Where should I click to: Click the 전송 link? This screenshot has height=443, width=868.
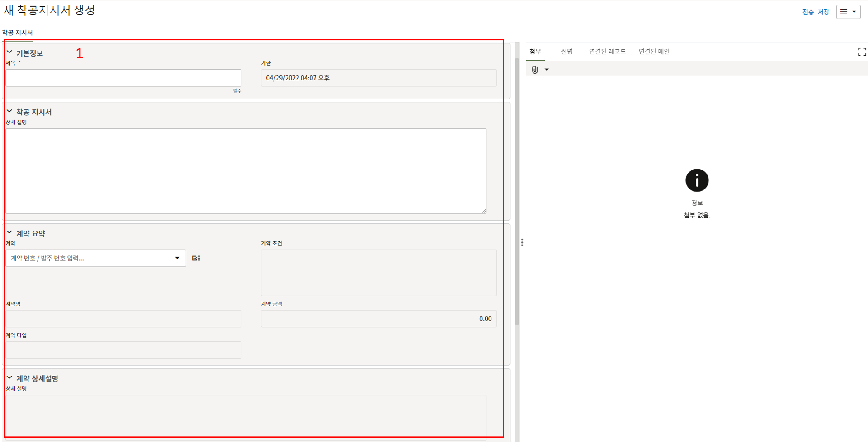tap(808, 12)
